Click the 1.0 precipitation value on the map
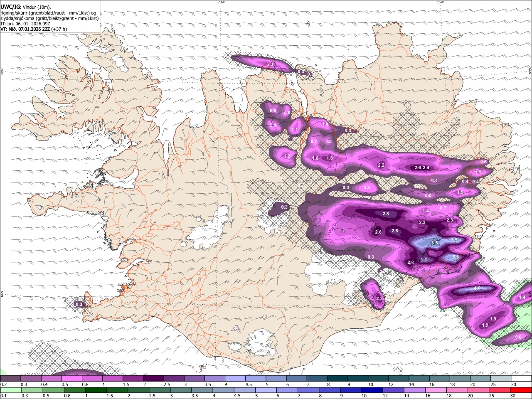Viewport: 532px width, 399px height. [x=325, y=124]
